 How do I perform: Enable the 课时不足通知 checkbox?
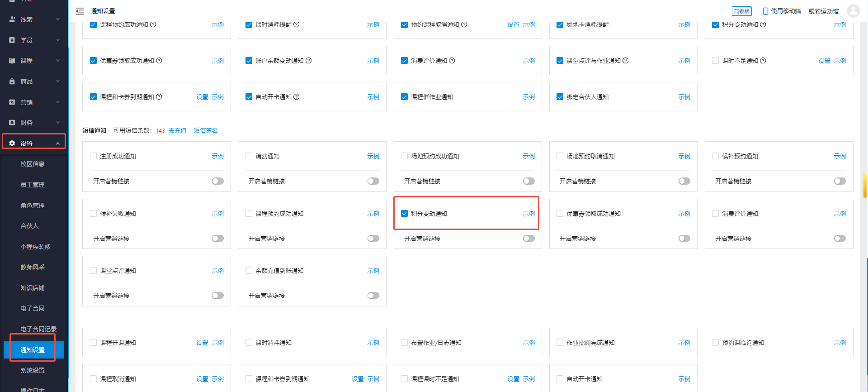(715, 61)
